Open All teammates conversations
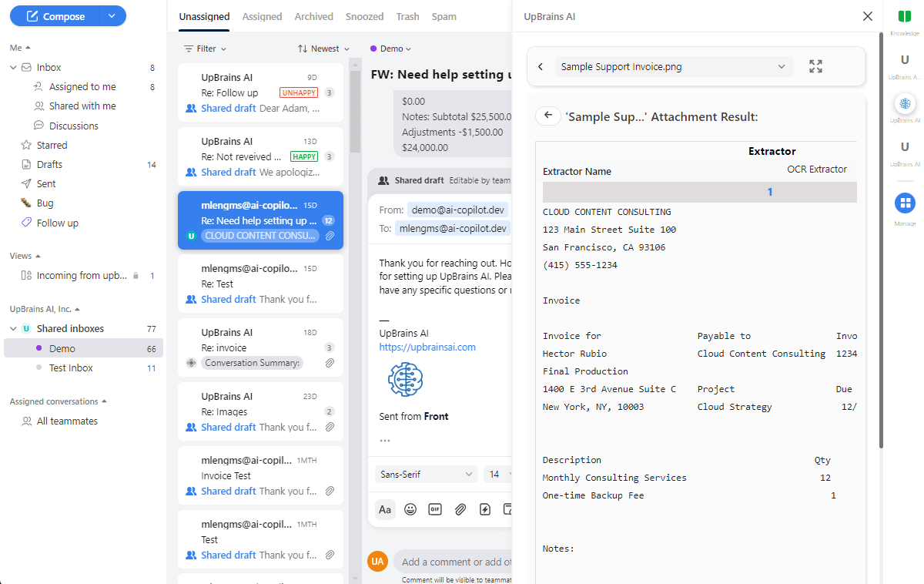Image resolution: width=924 pixels, height=584 pixels. tap(67, 421)
